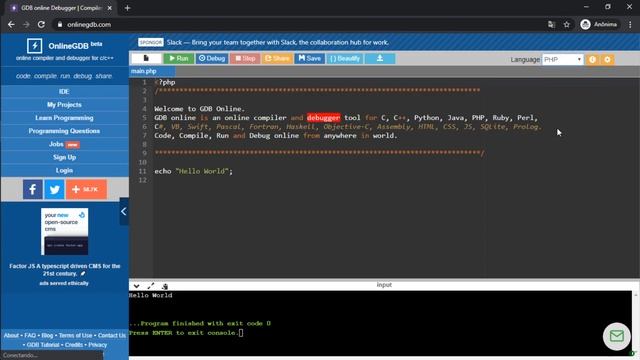Click the console vertical scrollbar
The image size is (640, 360).
click(x=636, y=322)
